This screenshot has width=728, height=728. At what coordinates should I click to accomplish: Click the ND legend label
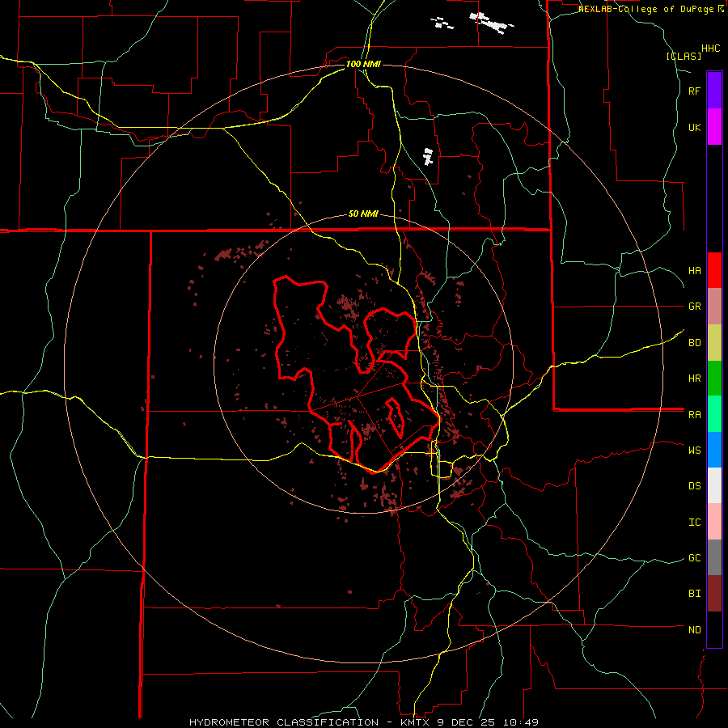pyautogui.click(x=695, y=630)
